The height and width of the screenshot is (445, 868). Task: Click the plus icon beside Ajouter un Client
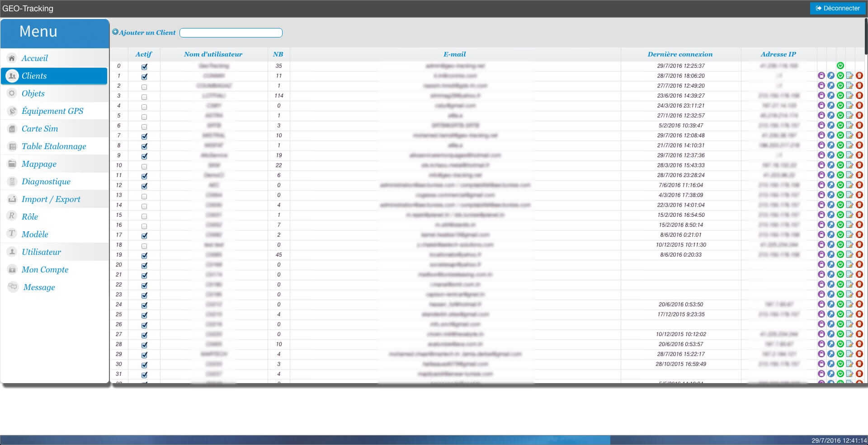point(115,32)
